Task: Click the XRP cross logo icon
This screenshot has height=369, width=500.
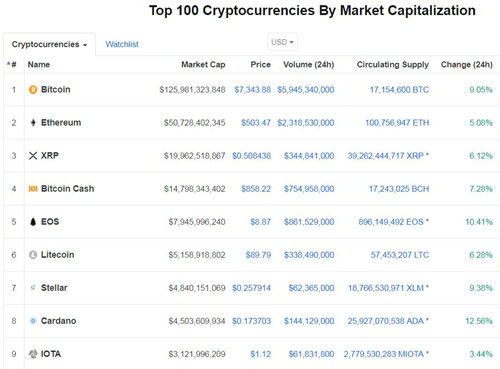Action: coord(33,156)
